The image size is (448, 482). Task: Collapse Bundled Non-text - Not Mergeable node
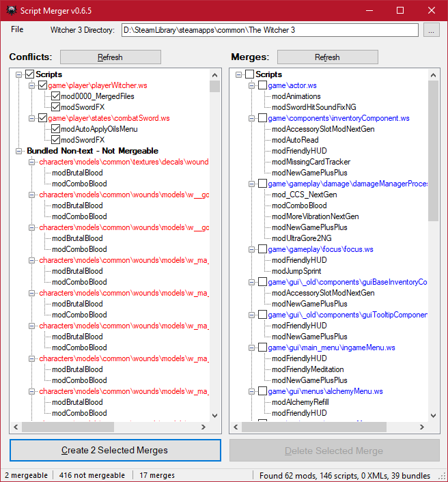18,151
